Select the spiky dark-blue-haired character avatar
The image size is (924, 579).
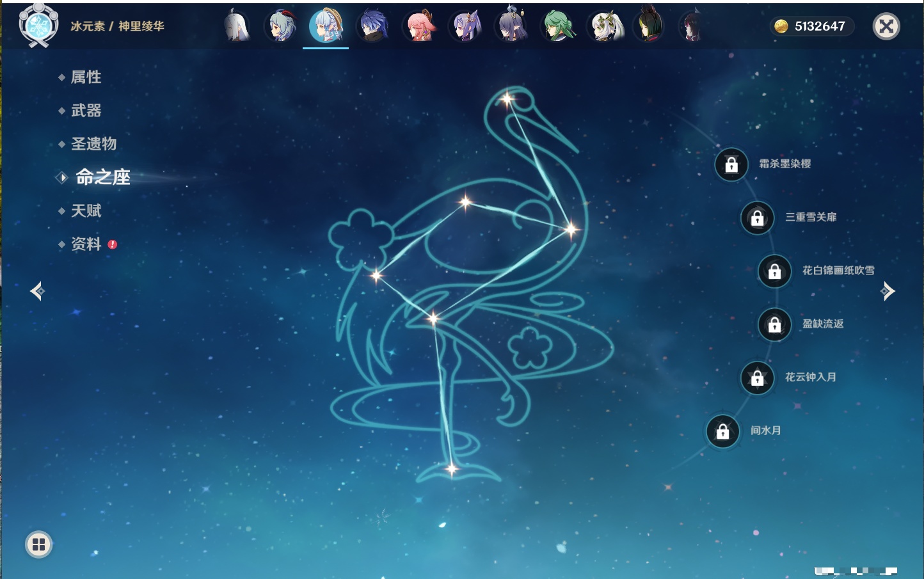point(373,27)
